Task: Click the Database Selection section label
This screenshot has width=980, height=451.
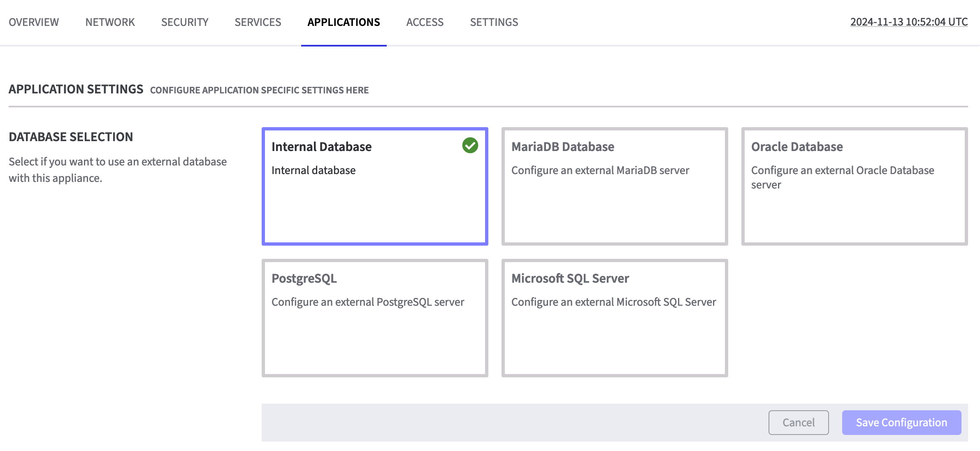Action: tap(71, 137)
